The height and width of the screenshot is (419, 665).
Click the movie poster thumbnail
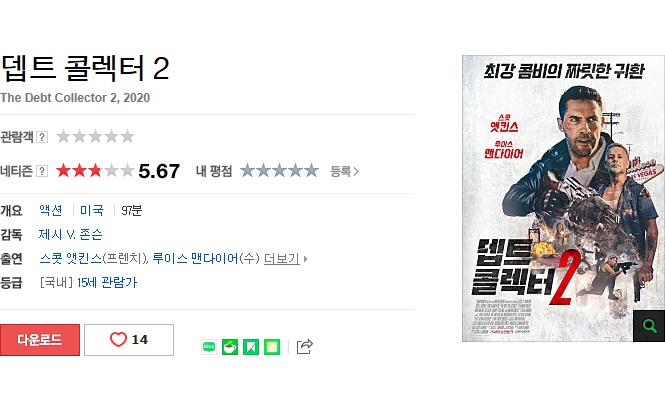coord(563,198)
